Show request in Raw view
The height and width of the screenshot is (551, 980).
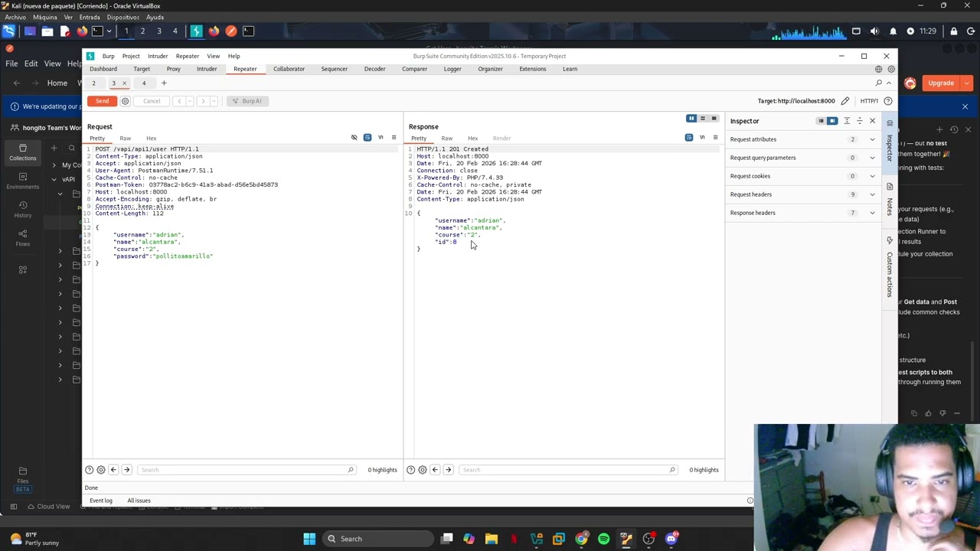click(x=125, y=139)
